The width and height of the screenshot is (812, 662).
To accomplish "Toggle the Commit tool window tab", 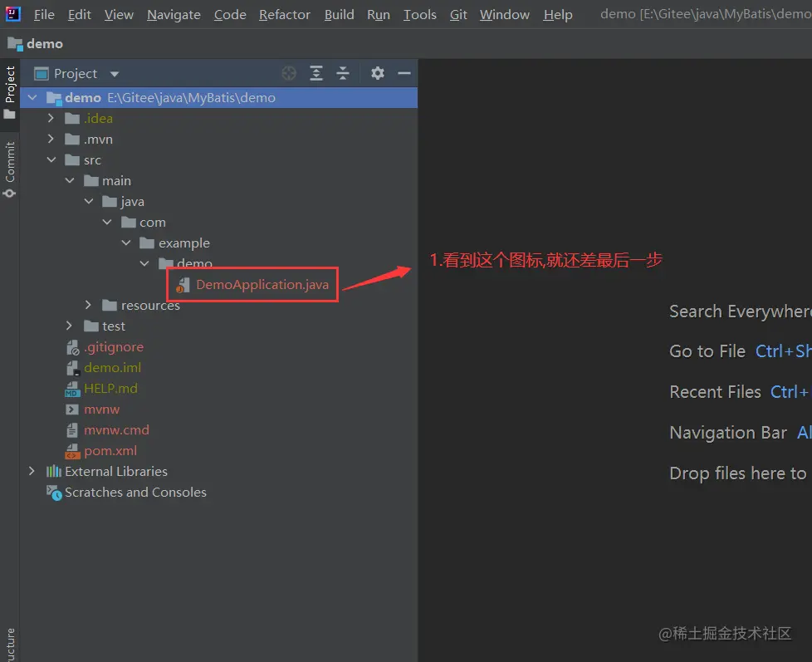I will click(x=10, y=169).
